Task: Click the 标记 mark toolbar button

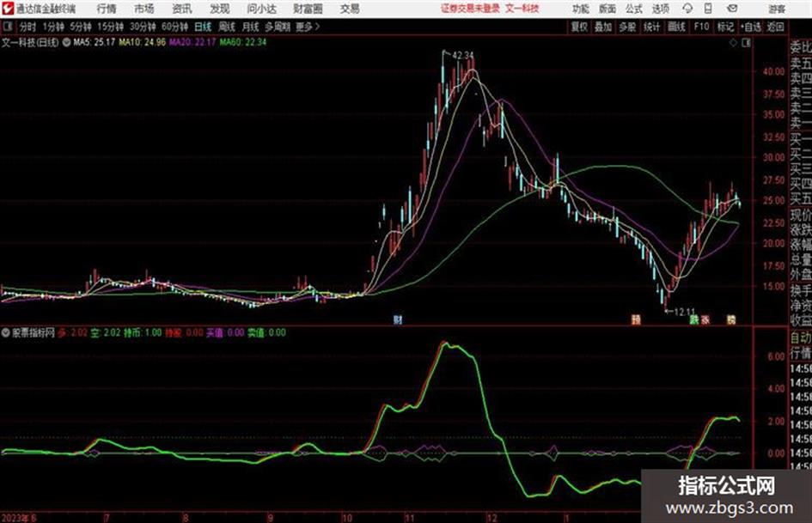Action: 725,27
